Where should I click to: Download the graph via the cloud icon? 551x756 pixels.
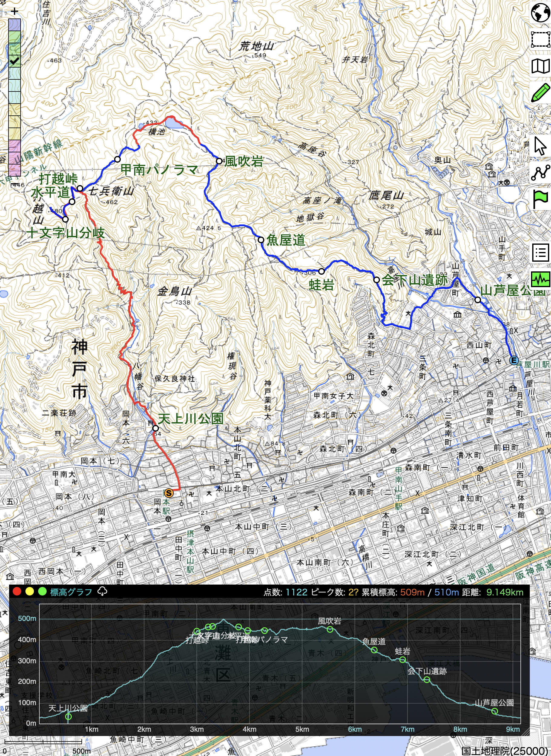102,592
